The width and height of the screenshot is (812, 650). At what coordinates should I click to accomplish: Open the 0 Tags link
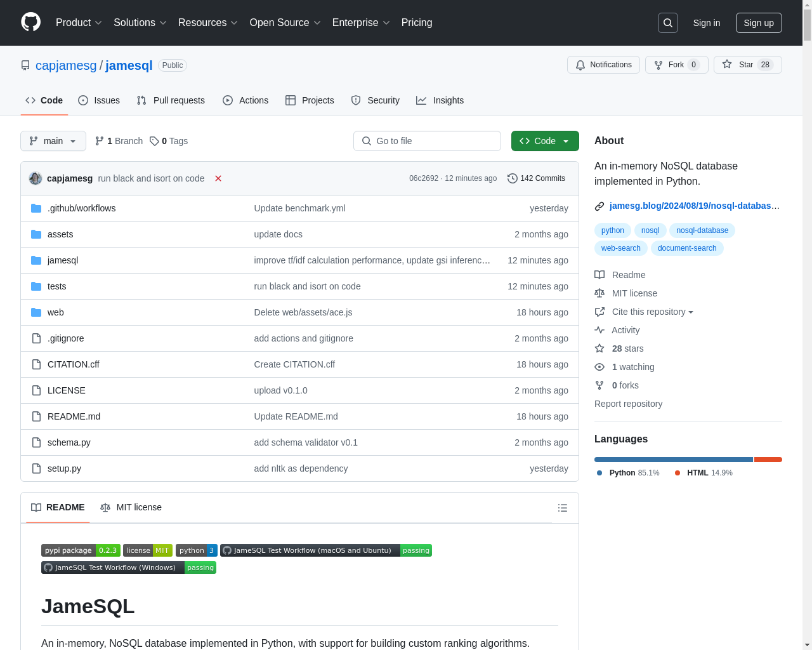(169, 141)
